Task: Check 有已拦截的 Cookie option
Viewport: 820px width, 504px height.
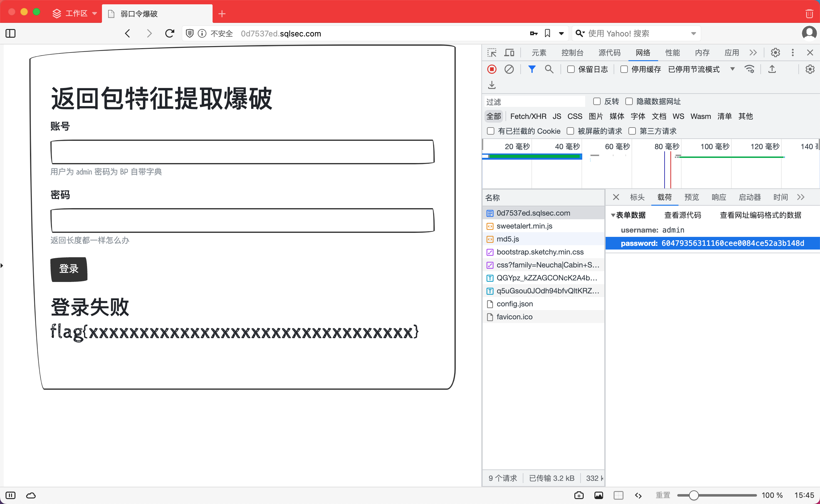Action: (491, 131)
